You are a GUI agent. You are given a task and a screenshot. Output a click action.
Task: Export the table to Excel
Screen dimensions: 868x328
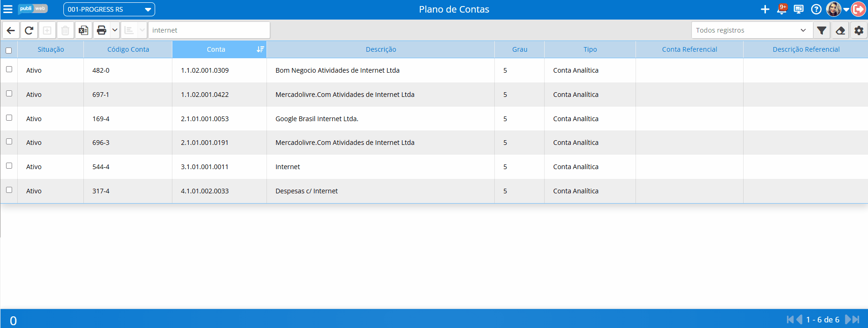[x=83, y=30]
